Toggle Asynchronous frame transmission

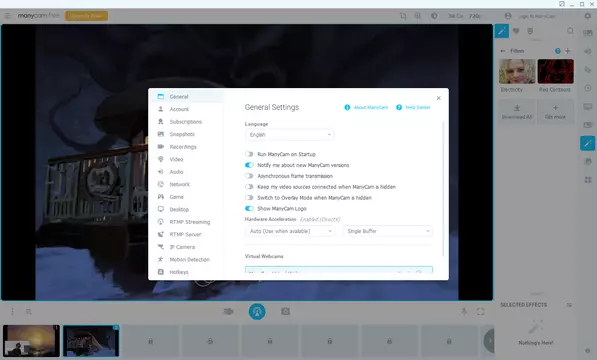click(x=249, y=176)
